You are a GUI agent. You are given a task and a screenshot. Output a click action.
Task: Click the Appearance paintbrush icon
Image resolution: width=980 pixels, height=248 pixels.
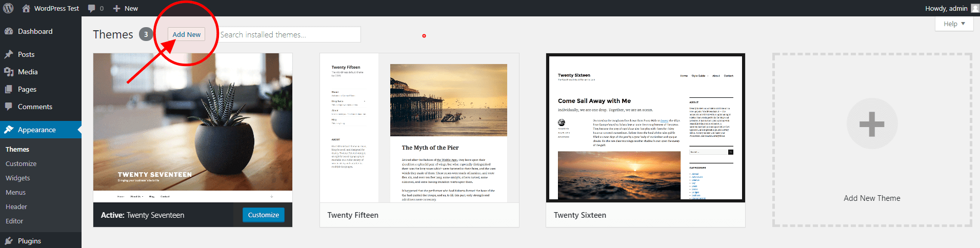point(9,130)
